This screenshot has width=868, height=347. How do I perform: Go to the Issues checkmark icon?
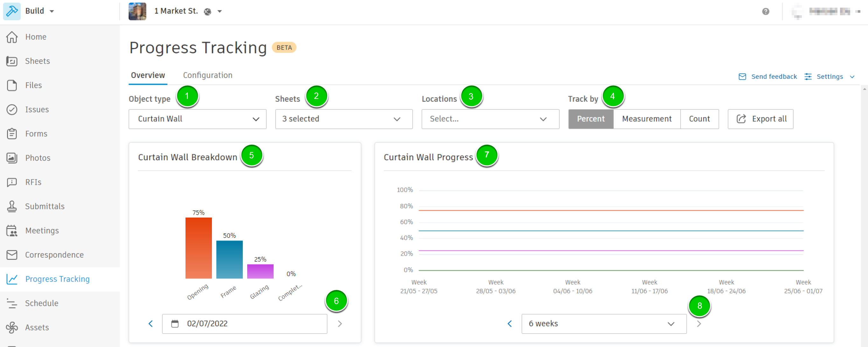click(x=12, y=109)
